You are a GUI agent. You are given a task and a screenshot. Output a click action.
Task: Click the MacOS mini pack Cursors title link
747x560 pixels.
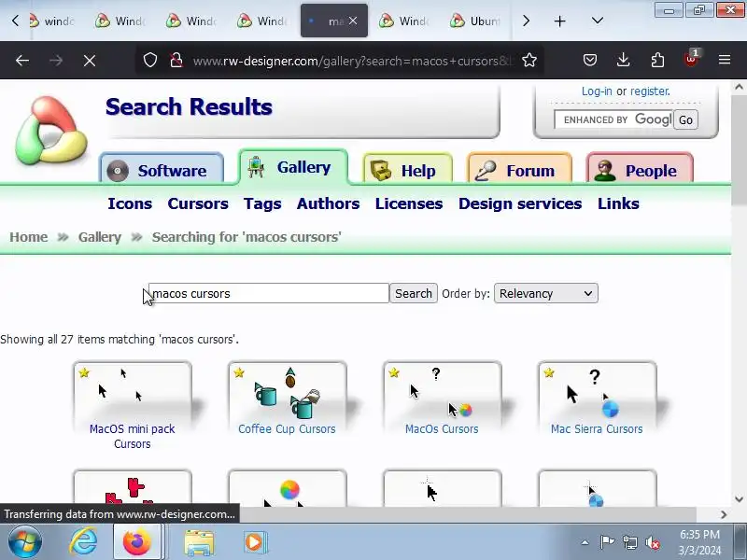click(133, 436)
